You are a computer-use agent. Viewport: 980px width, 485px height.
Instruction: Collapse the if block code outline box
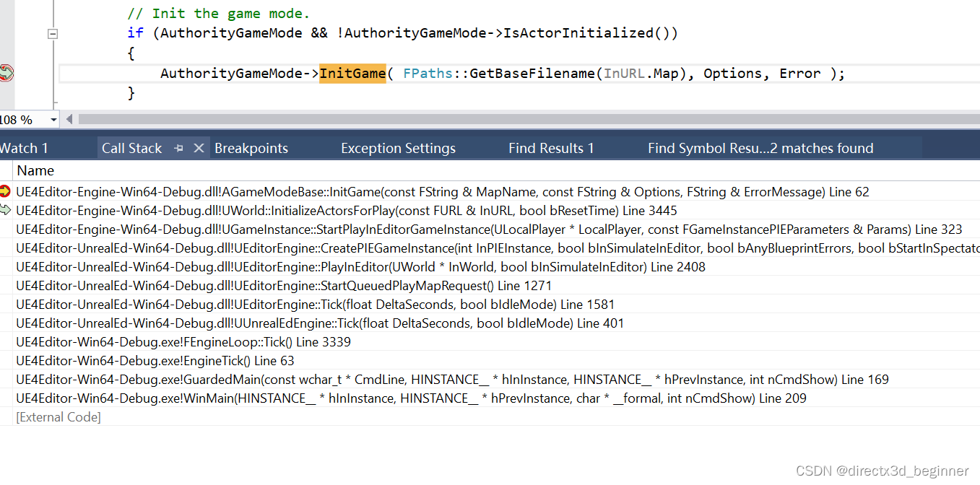point(52,33)
